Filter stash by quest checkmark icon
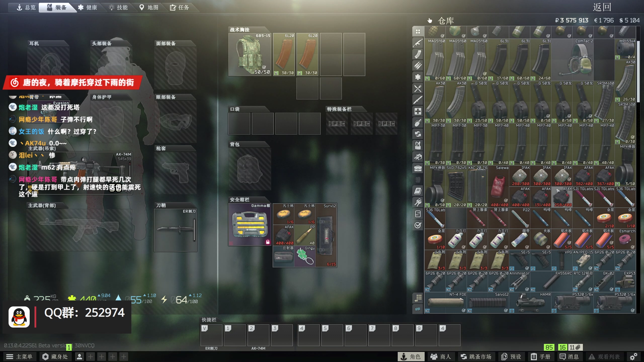 pyautogui.click(x=418, y=225)
